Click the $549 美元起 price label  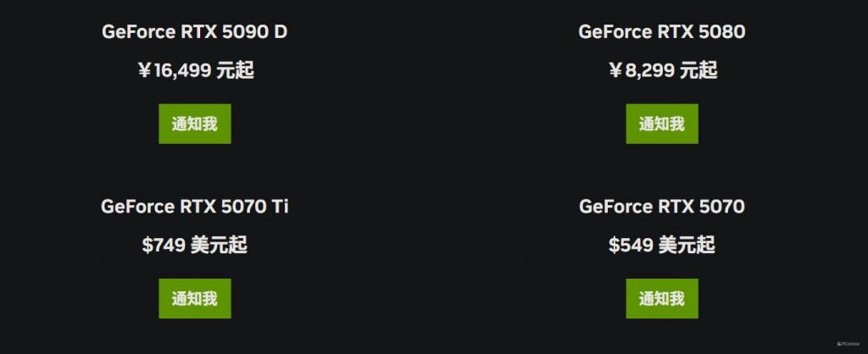pos(662,245)
